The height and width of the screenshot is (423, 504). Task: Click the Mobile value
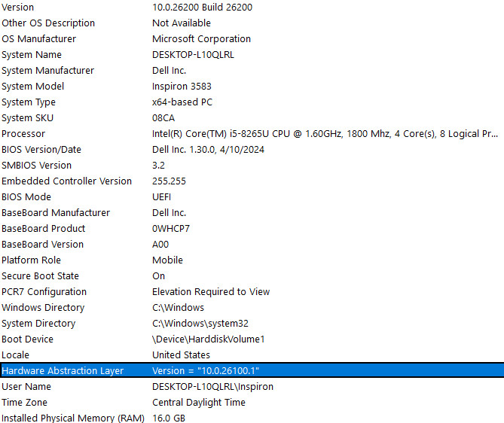coord(167,260)
